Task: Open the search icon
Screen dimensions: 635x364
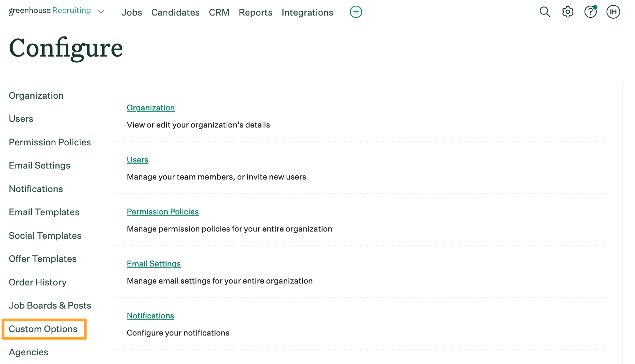Action: coord(545,12)
